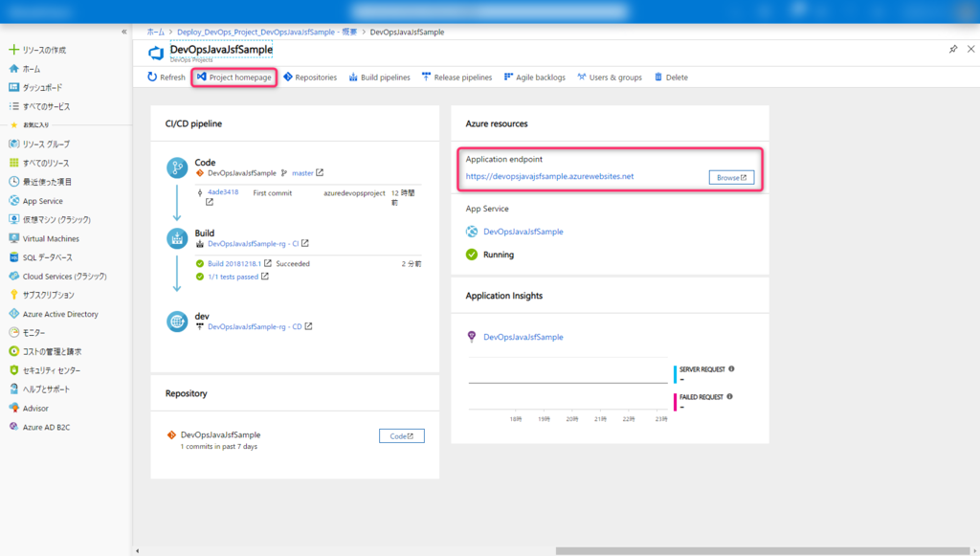Click the scrollbar left arrow

[138, 551]
